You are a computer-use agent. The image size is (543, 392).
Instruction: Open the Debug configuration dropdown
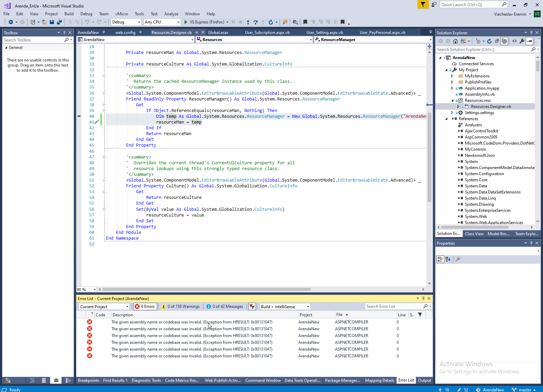click(x=126, y=22)
